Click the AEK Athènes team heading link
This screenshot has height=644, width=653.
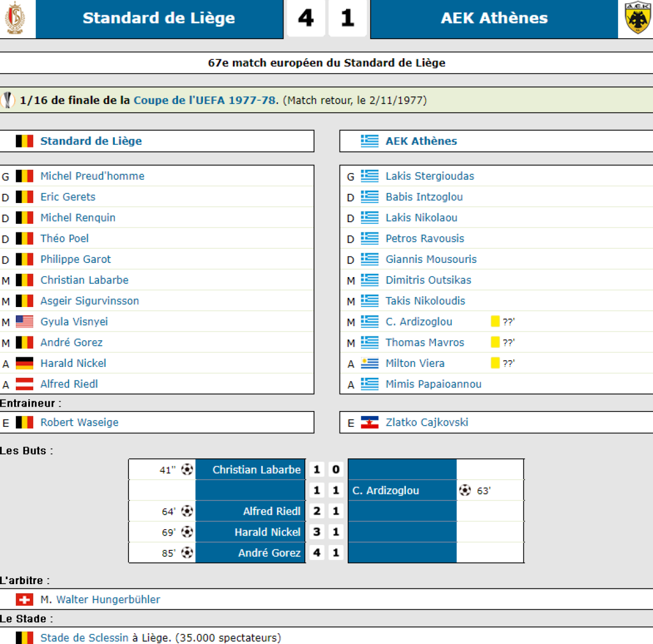421,141
